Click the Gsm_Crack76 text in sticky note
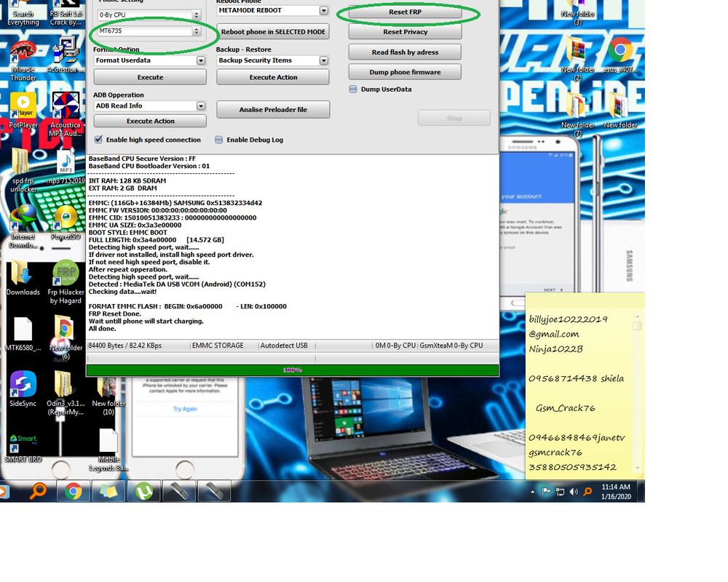 pos(565,408)
